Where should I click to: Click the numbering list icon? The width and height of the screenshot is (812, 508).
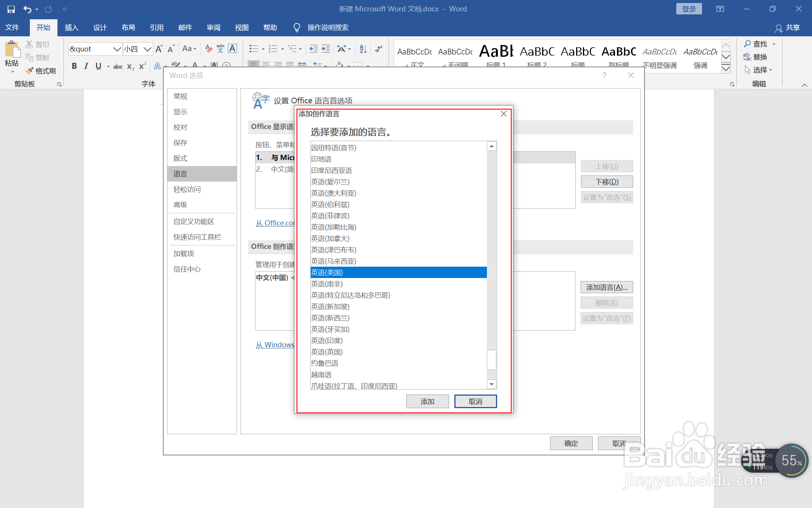pyautogui.click(x=273, y=49)
